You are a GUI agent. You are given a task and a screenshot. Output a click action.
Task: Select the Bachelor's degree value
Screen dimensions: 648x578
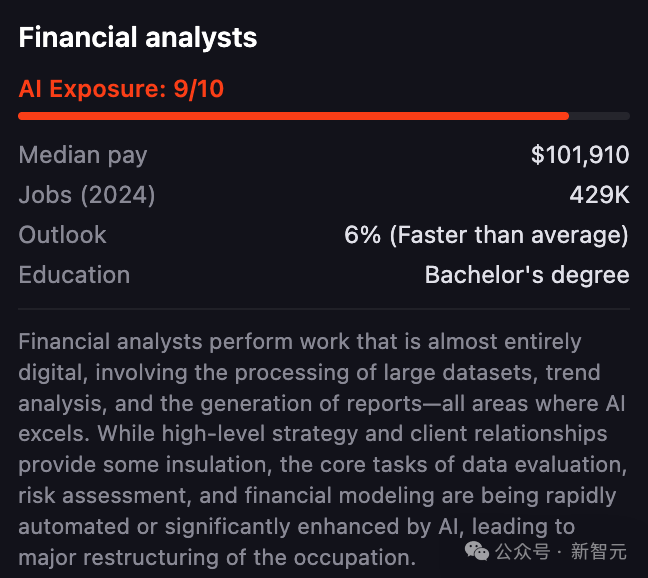(x=527, y=275)
